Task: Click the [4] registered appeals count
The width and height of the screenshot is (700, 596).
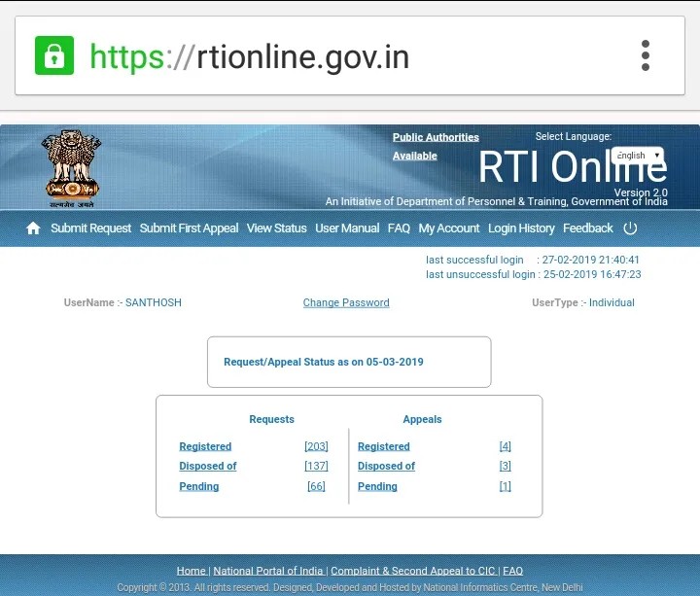Action: pos(505,446)
